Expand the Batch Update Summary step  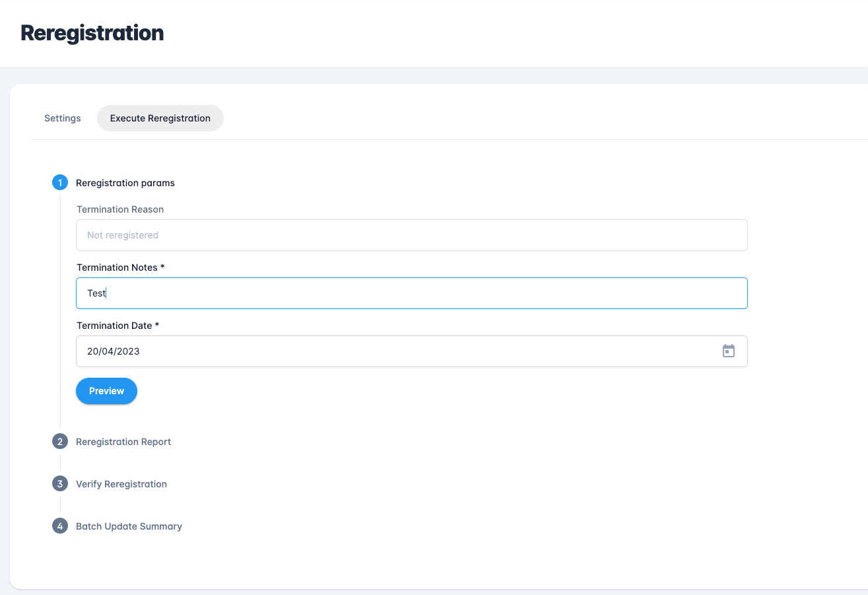coord(129,526)
